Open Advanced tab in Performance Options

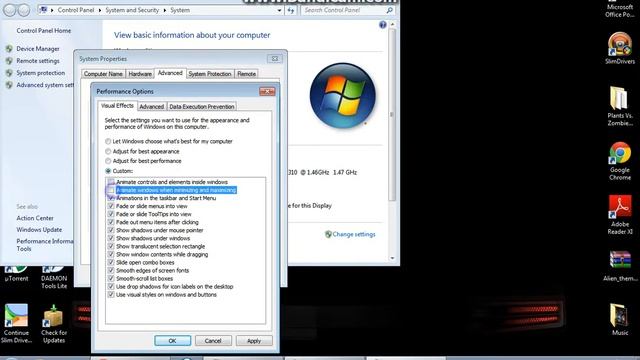coord(151,107)
